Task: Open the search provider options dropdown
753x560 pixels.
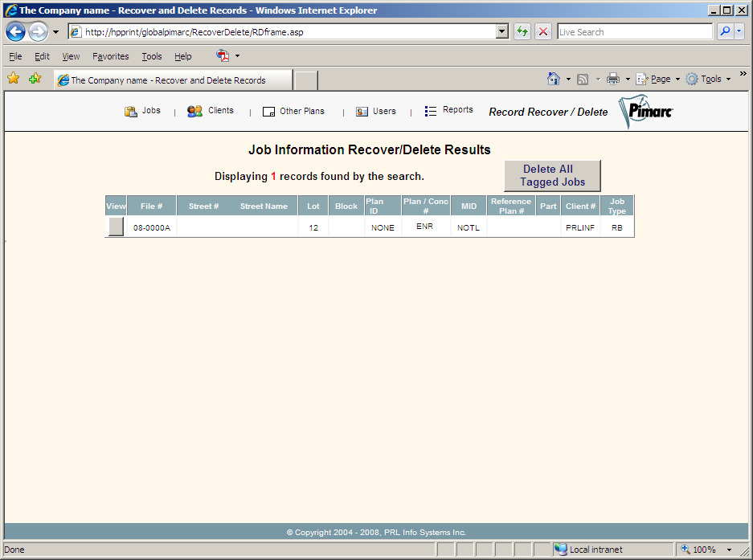Action: coord(739,31)
